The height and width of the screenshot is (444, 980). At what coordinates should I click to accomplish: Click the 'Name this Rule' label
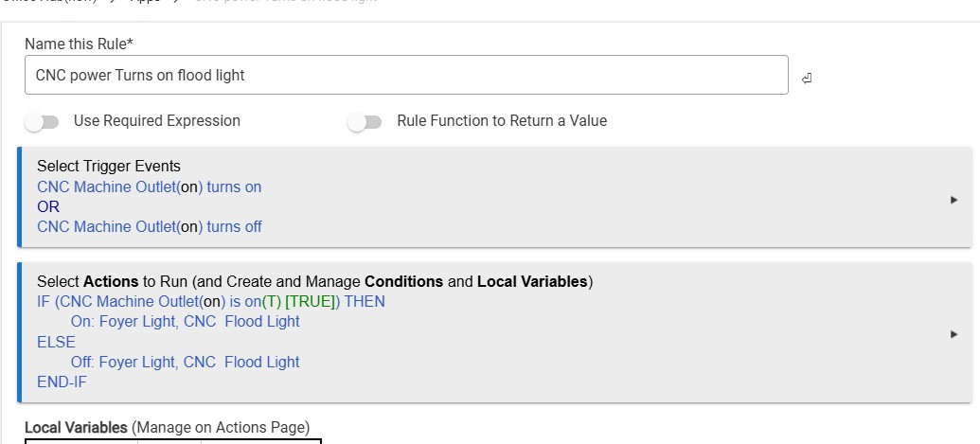78,44
